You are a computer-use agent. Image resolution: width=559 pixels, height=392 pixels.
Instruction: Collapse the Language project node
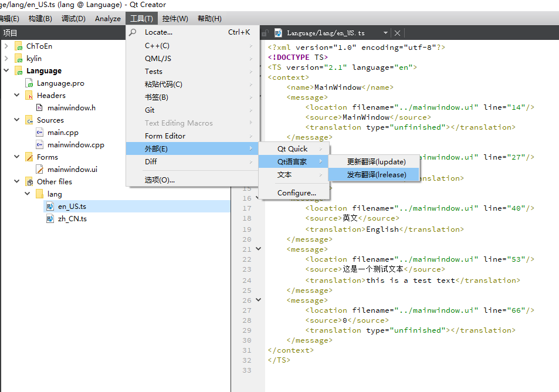click(x=6, y=70)
